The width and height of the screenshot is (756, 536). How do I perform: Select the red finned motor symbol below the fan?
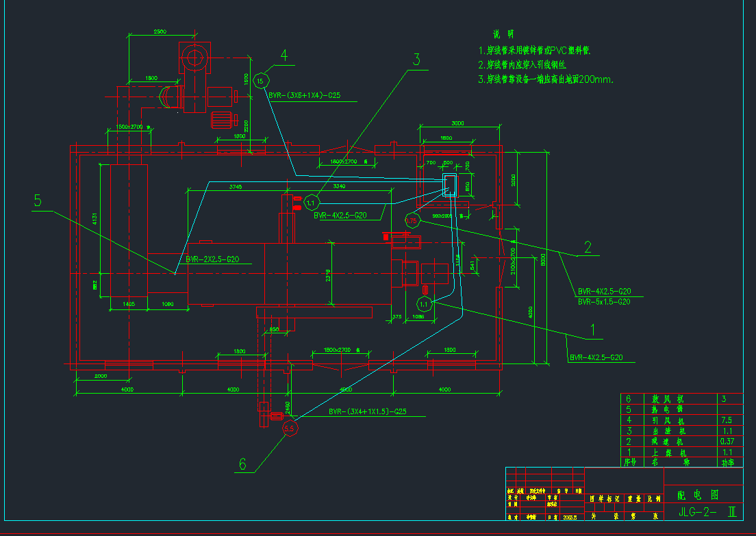(x=223, y=119)
